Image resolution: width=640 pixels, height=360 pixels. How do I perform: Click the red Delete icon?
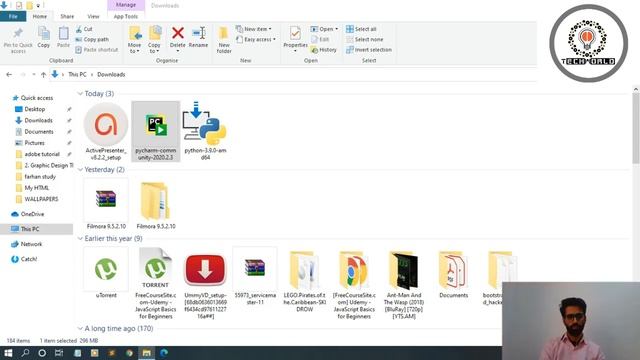[178, 33]
